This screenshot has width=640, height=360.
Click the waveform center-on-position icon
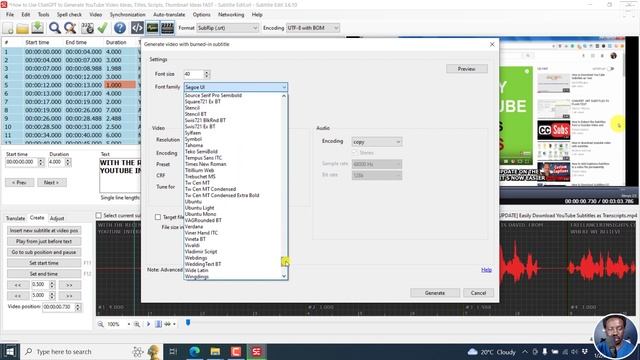pos(158,324)
